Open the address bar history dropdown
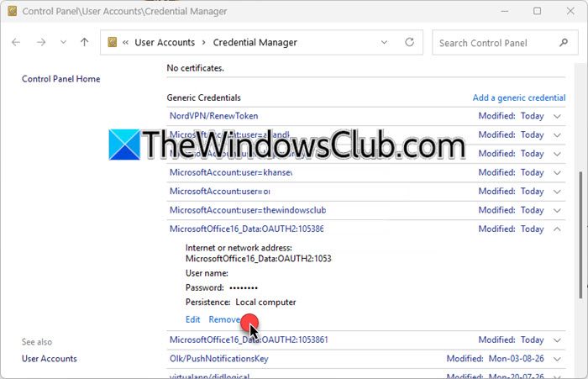 coord(384,42)
